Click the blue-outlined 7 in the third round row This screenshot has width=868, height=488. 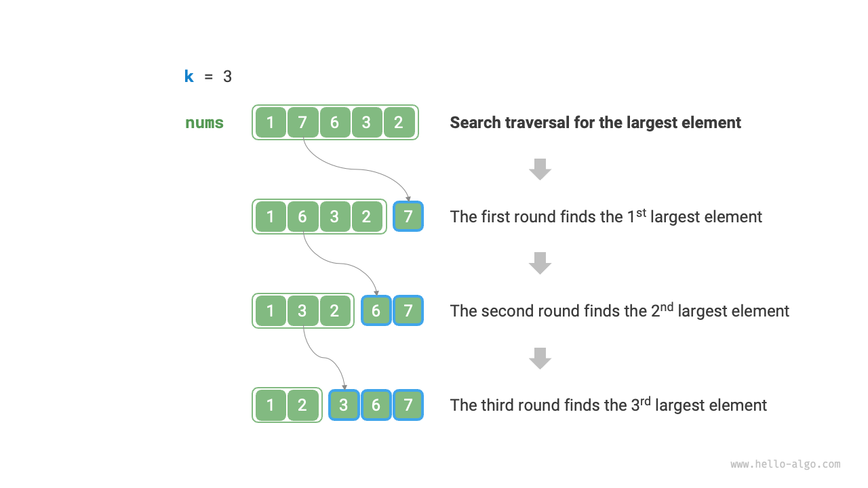click(x=408, y=405)
